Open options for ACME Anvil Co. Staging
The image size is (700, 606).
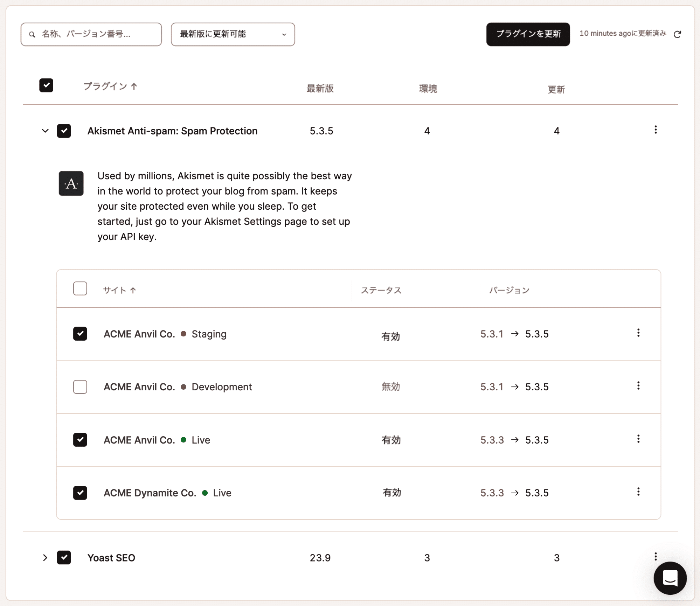[638, 333]
